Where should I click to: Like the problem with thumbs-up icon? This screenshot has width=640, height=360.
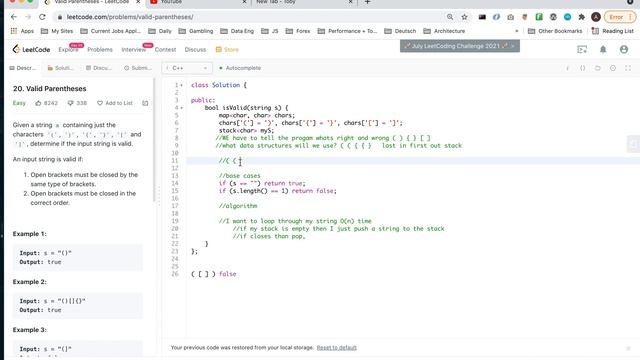(38, 103)
